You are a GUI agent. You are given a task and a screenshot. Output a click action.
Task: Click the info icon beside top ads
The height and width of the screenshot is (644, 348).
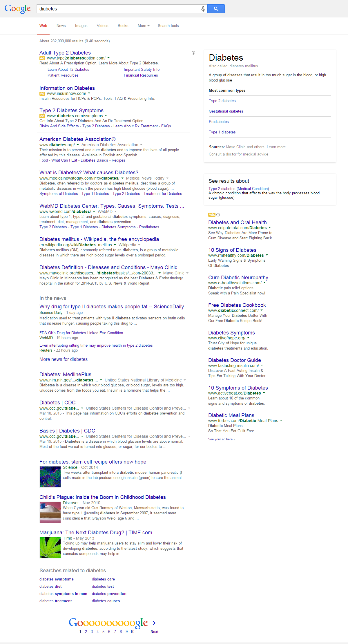[193, 53]
